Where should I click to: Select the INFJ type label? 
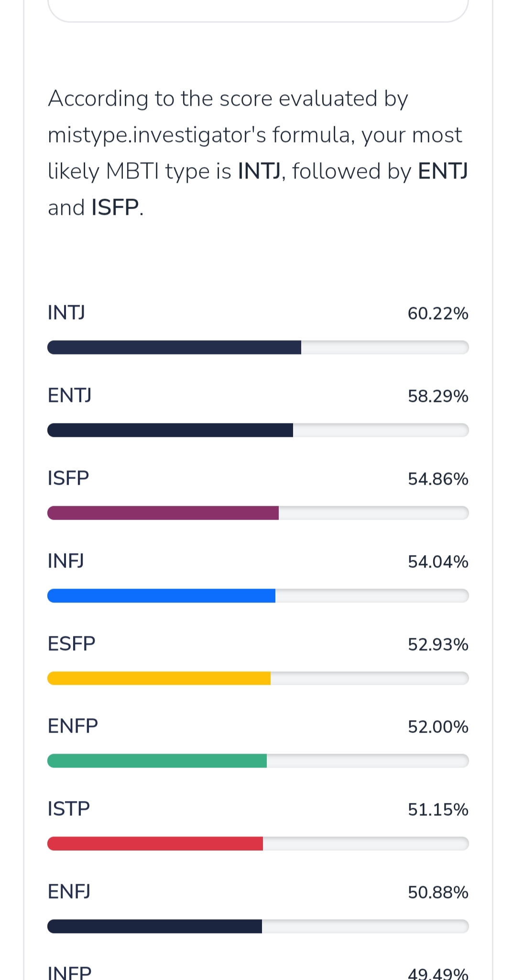point(66,561)
